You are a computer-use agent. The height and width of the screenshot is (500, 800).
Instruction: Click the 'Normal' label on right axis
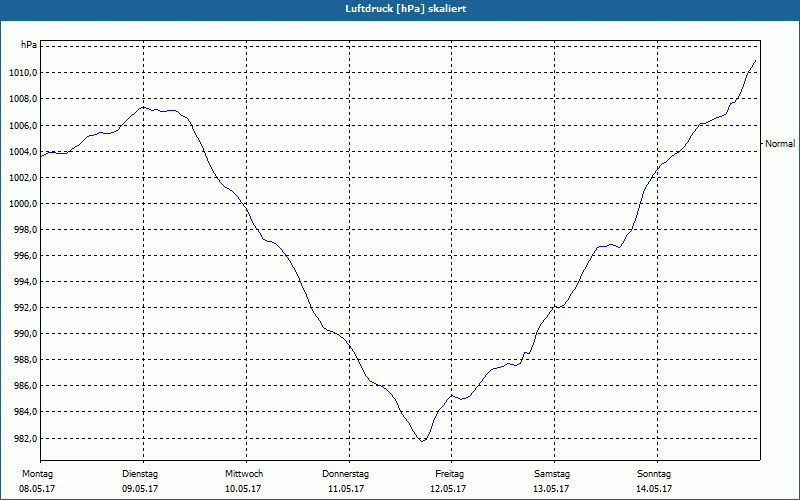tap(780, 144)
